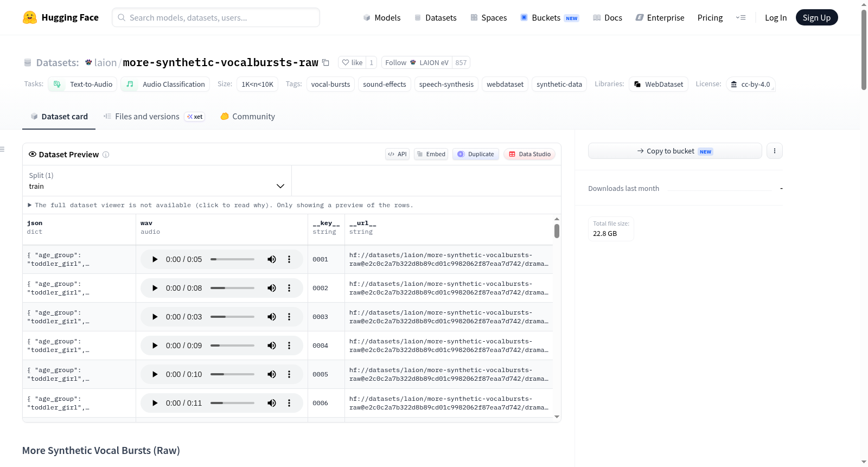
Task: Open audio options menu for row 0004
Action: coord(289,346)
